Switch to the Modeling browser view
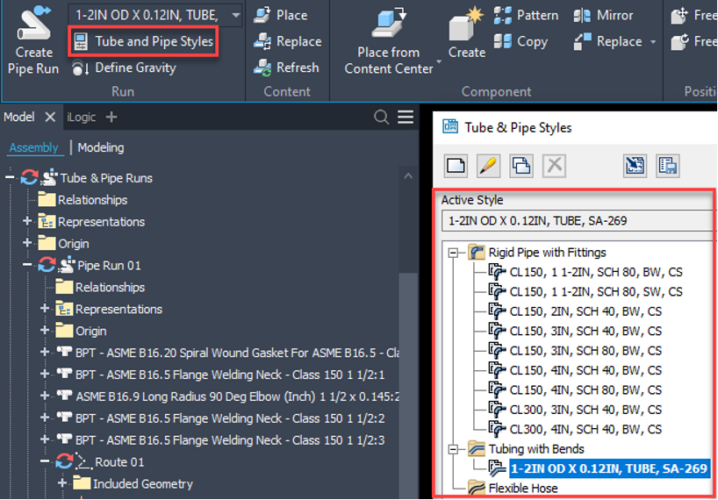The height and width of the screenshot is (500, 718). 101,148
